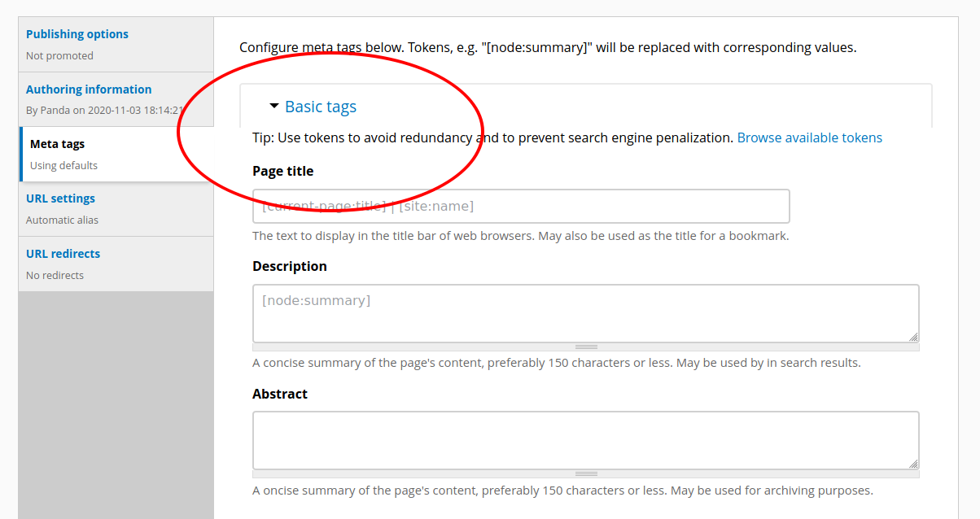Switch to the URL redirects tab

[x=63, y=253]
